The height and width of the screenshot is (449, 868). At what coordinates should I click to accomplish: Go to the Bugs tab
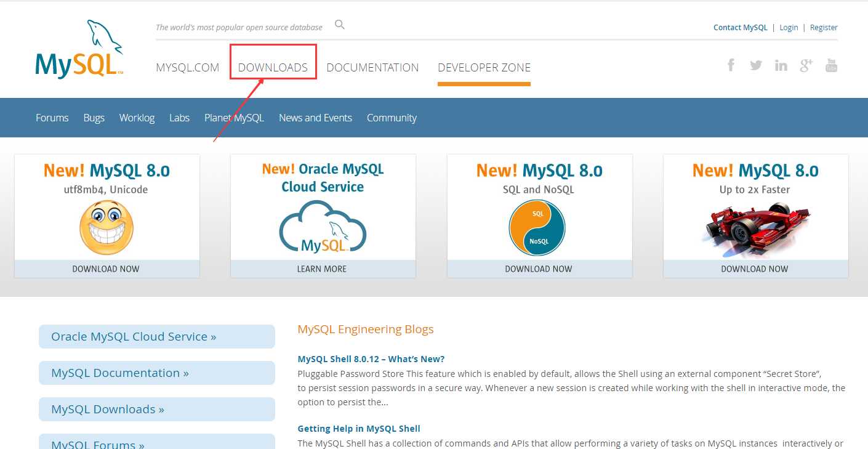[94, 118]
